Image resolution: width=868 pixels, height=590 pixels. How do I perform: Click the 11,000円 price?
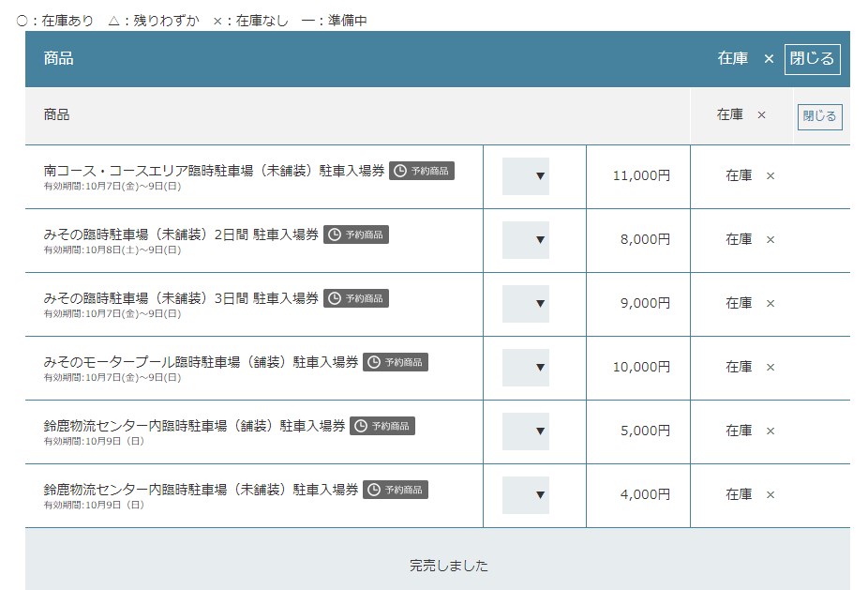coord(641,175)
